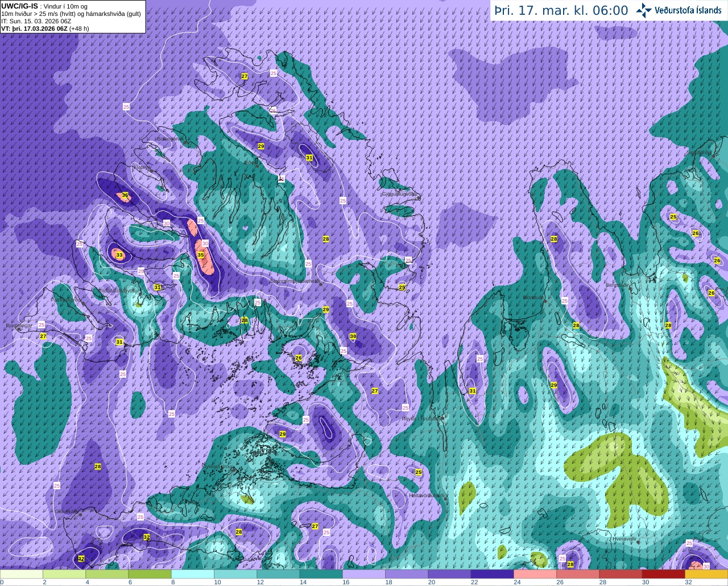Click the '10m hviður > 25 m/s' description line
This screenshot has height=586, width=728.
pyautogui.click(x=71, y=14)
